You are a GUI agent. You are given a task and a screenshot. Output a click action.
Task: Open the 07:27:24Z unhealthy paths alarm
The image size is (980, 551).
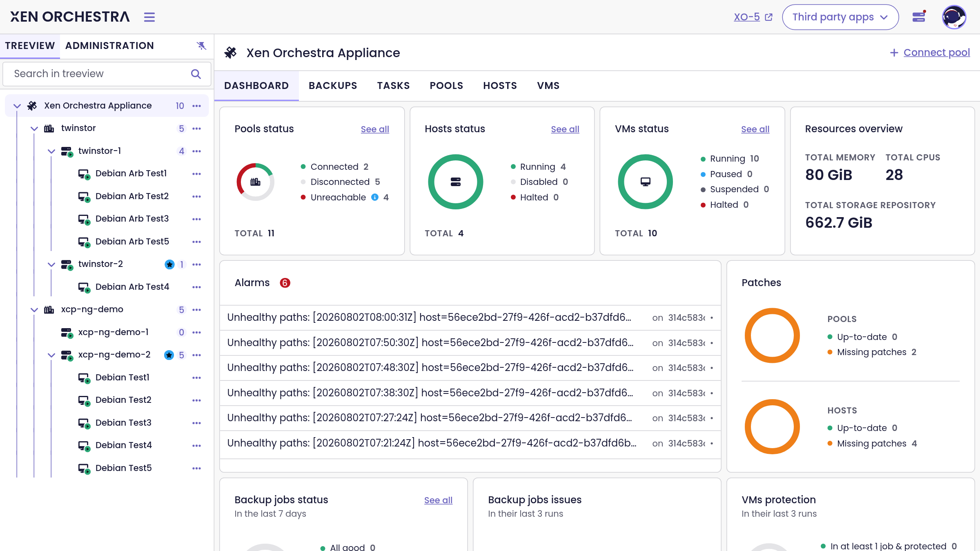click(x=470, y=418)
